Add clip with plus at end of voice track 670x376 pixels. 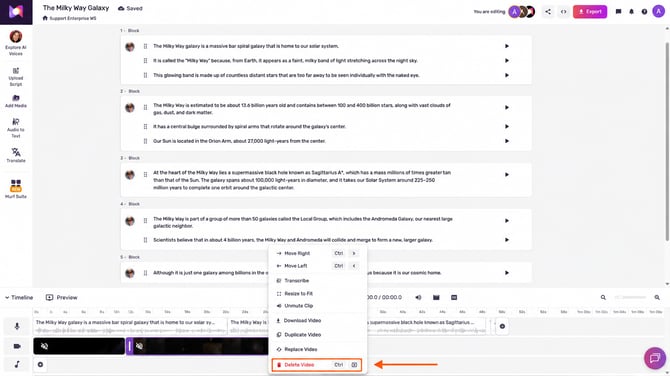(502, 326)
